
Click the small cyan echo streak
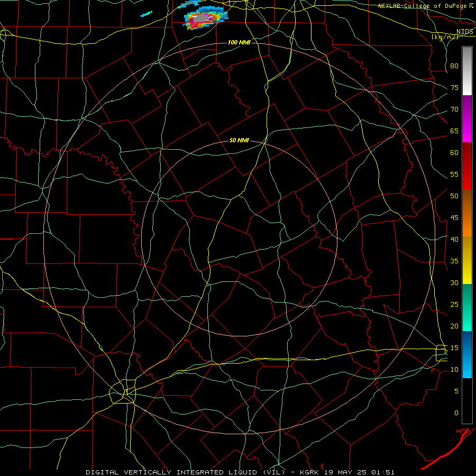pos(147,14)
